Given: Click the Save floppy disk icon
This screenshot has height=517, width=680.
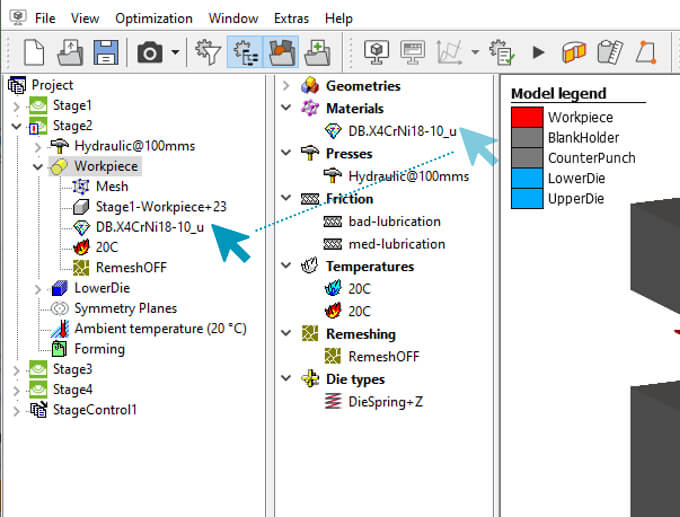Looking at the screenshot, I should [106, 51].
